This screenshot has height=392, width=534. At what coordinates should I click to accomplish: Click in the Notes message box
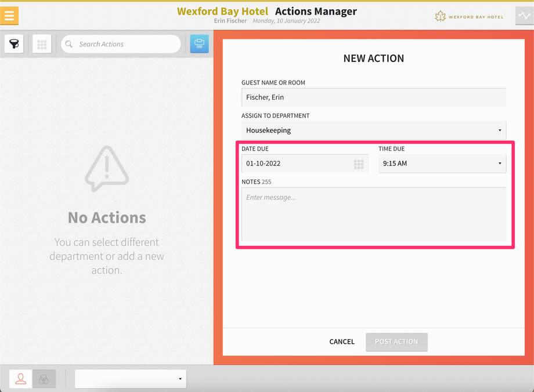tap(374, 214)
